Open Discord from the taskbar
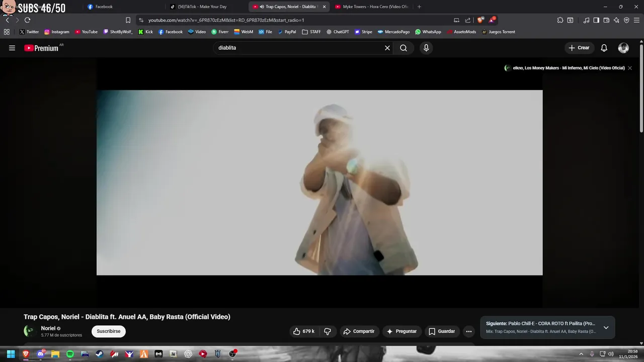 pyautogui.click(x=41, y=354)
